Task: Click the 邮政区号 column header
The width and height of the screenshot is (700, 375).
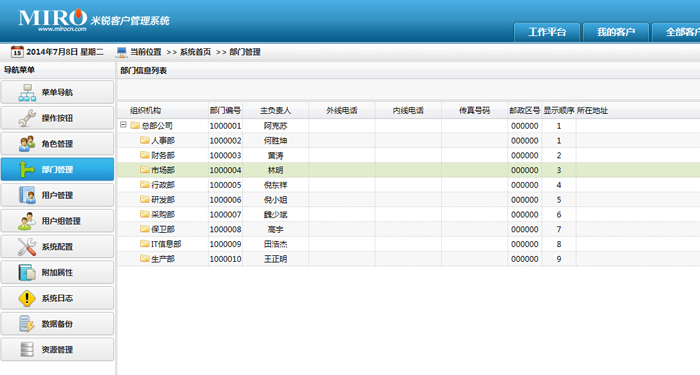Action: tap(525, 110)
